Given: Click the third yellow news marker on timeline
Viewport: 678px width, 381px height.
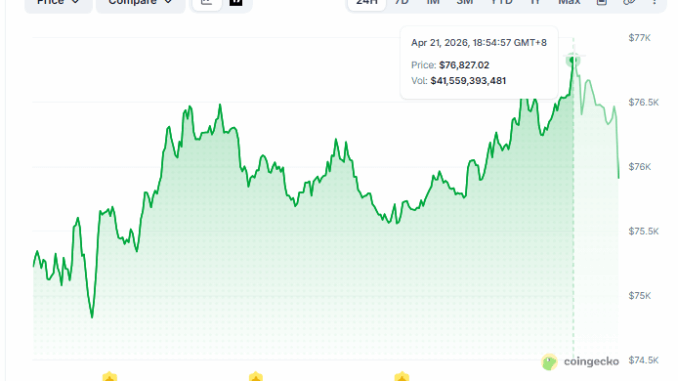Looking at the screenshot, I should [x=402, y=376].
